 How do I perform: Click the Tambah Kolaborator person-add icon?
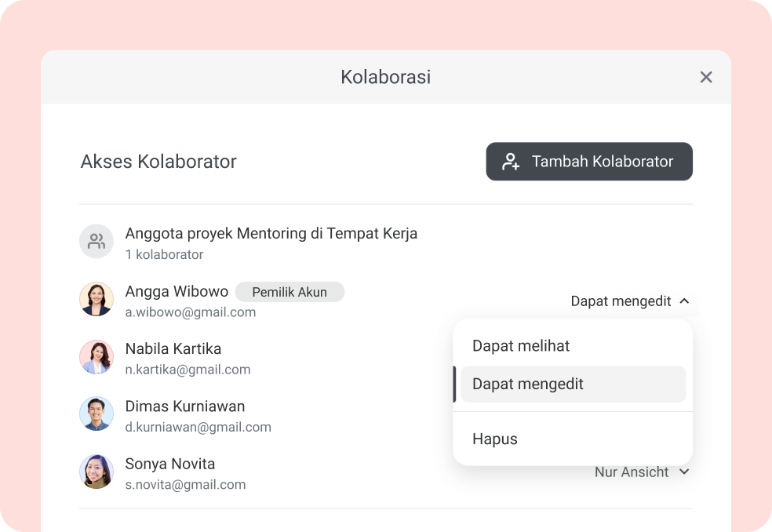coord(510,161)
